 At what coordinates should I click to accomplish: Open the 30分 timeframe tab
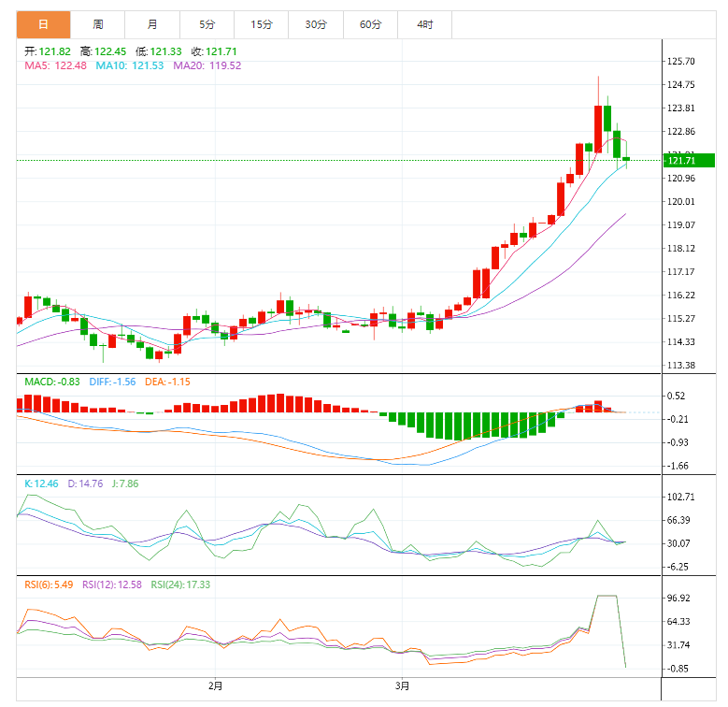click(x=316, y=24)
